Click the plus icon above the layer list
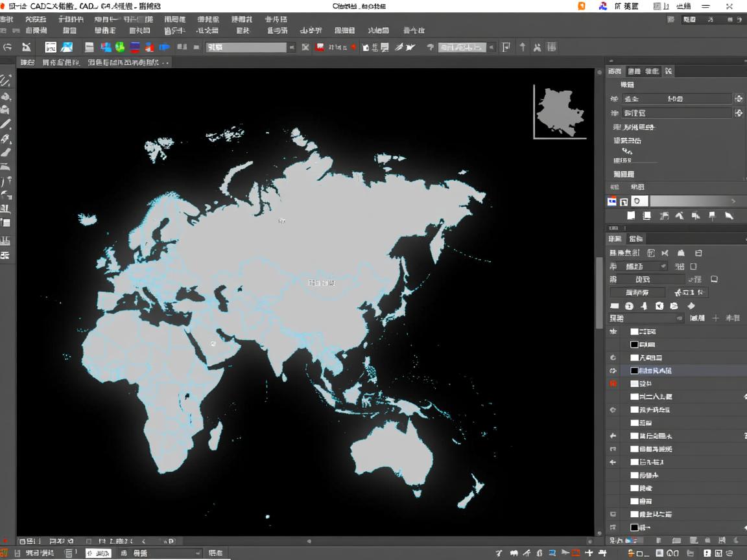 tap(716, 318)
